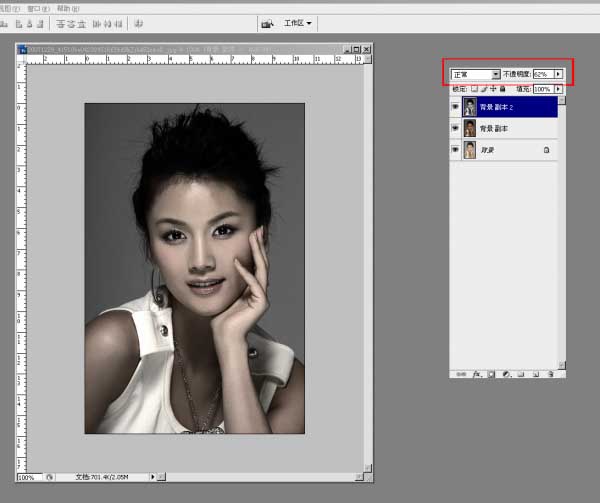Select the 背景 副本 layer thumbnail
The height and width of the screenshot is (503, 600).
click(470, 128)
